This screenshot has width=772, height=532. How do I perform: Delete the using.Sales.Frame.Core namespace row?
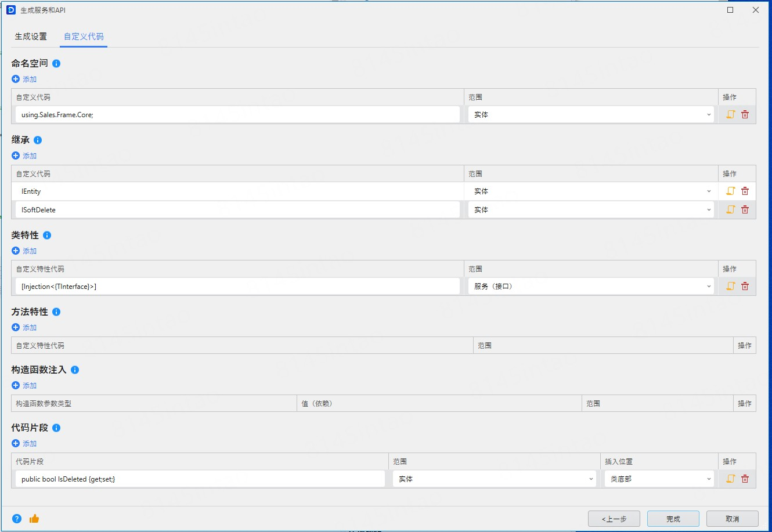pyautogui.click(x=745, y=114)
